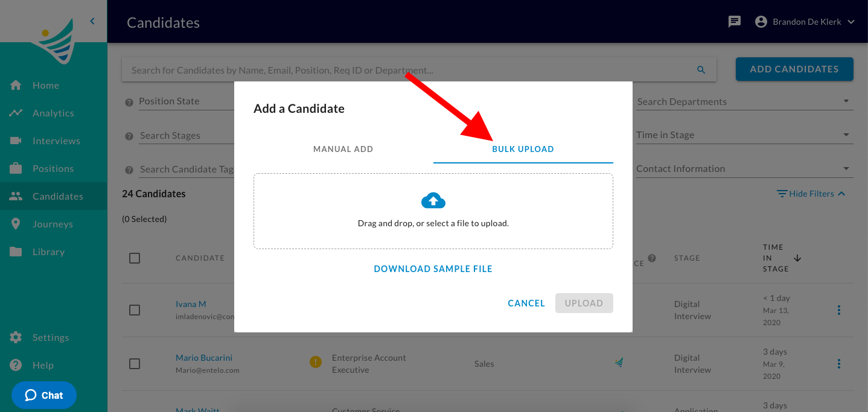This screenshot has height=412, width=868.
Task: Click the search magnifier icon
Action: [701, 70]
